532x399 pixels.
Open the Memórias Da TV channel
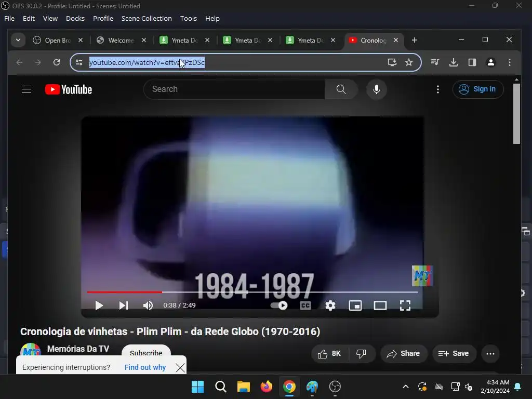pyautogui.click(x=78, y=349)
